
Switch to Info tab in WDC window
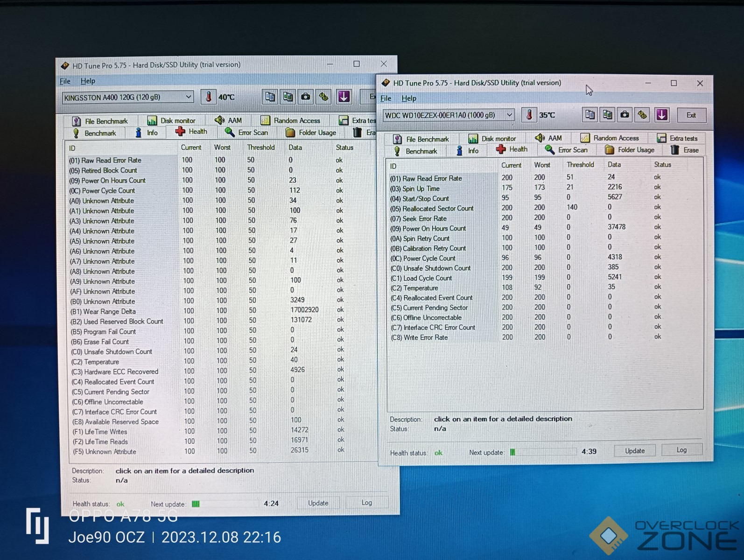467,151
